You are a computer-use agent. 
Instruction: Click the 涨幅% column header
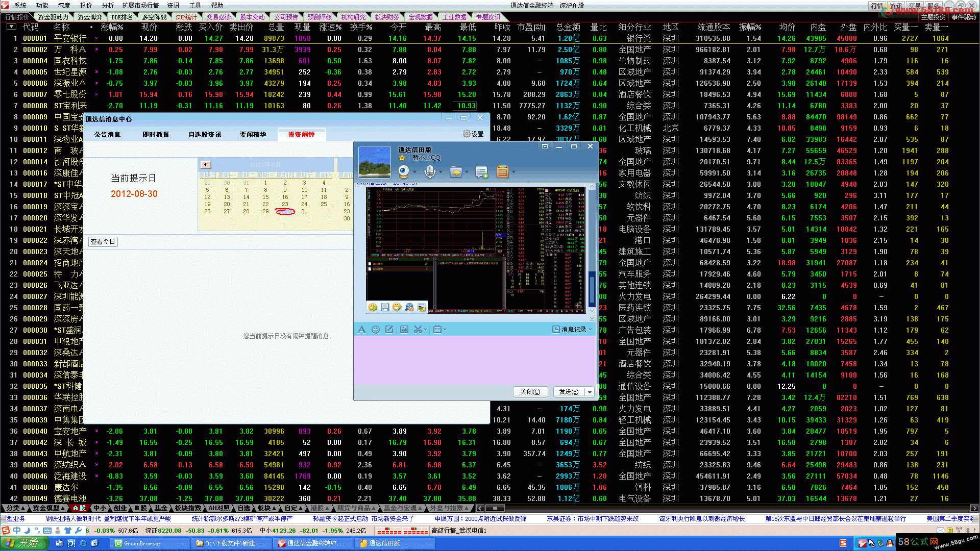(112, 27)
